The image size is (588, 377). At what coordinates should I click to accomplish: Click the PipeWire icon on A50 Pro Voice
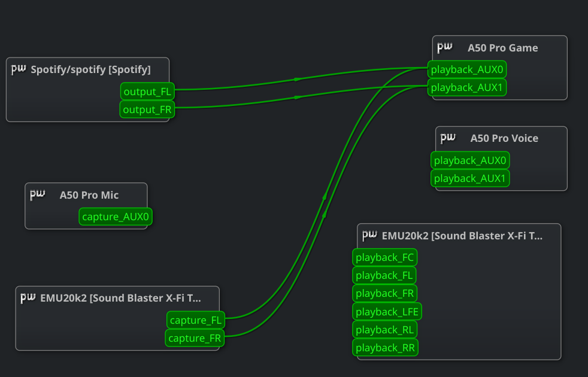coord(448,138)
